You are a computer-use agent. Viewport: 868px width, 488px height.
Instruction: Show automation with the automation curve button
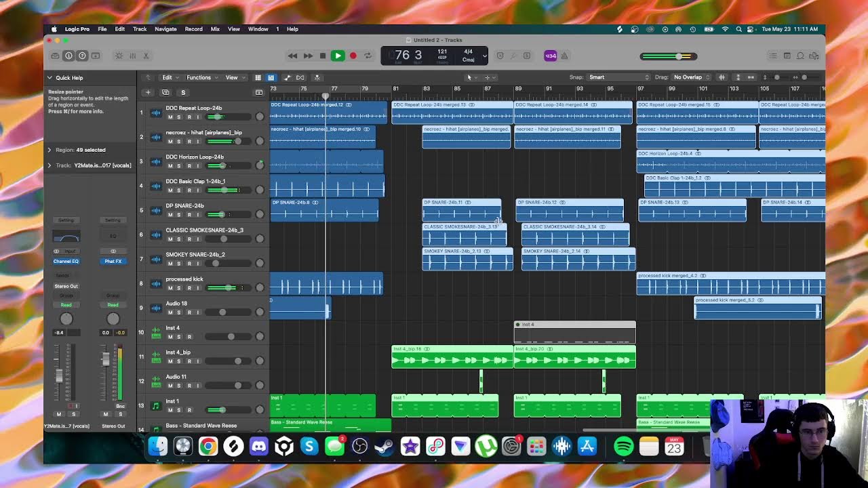coord(287,77)
